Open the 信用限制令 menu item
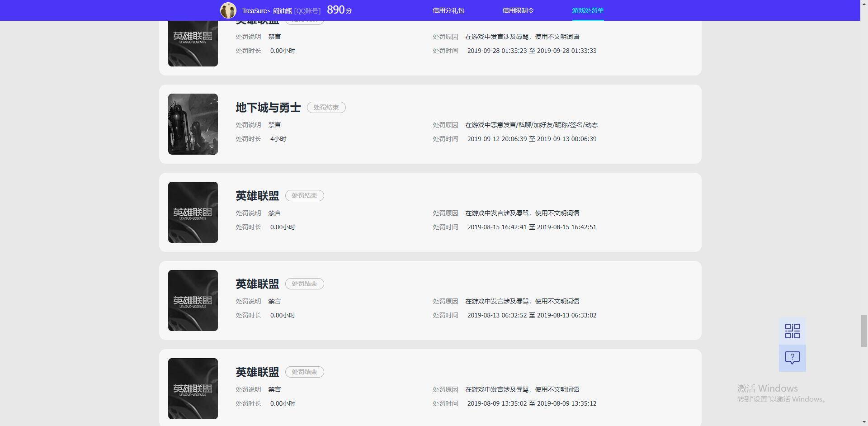Viewport: 868px width, 426px height. coord(518,10)
